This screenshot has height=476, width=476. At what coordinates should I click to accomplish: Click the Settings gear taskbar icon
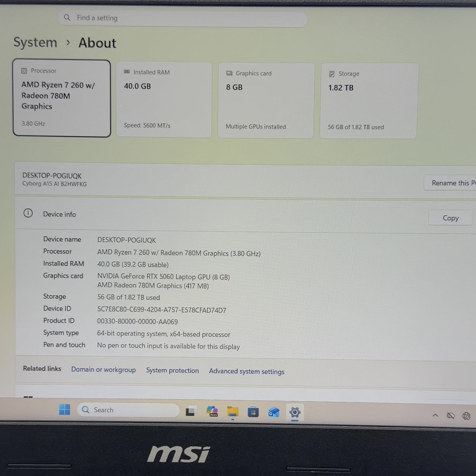click(294, 413)
